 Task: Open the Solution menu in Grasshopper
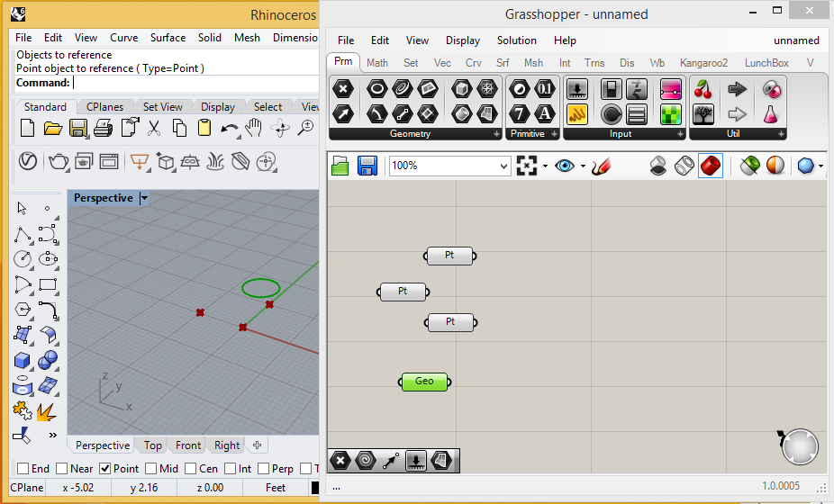(516, 40)
